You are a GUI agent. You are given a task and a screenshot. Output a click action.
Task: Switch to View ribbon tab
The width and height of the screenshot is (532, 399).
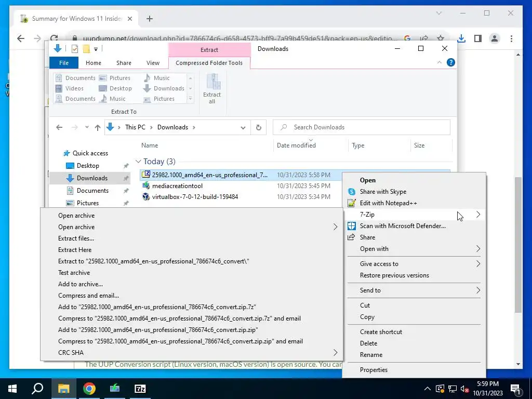pos(153,63)
